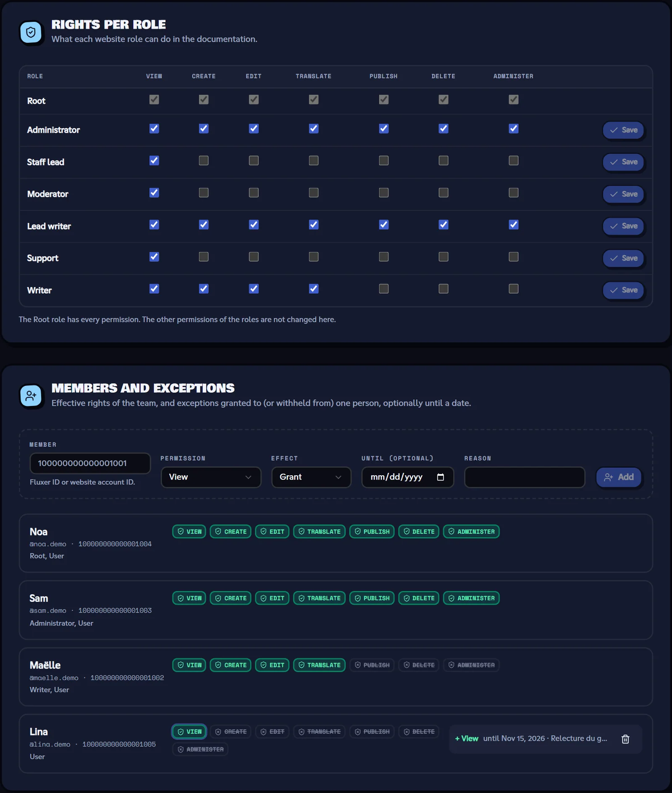Click Maëlle's TRANSLATE permission badge
Viewport: 672px width, 793px height.
click(319, 665)
